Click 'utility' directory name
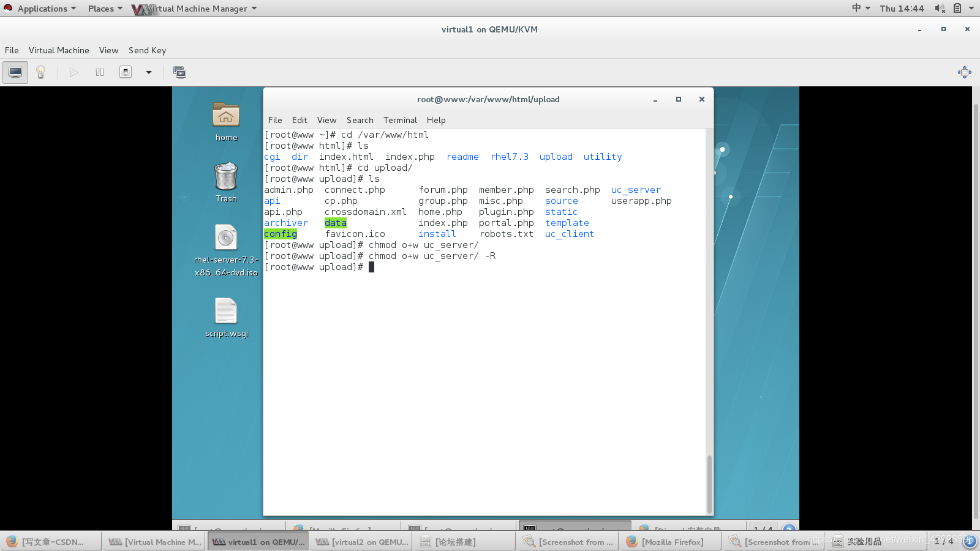This screenshot has height=551, width=980. (x=603, y=157)
